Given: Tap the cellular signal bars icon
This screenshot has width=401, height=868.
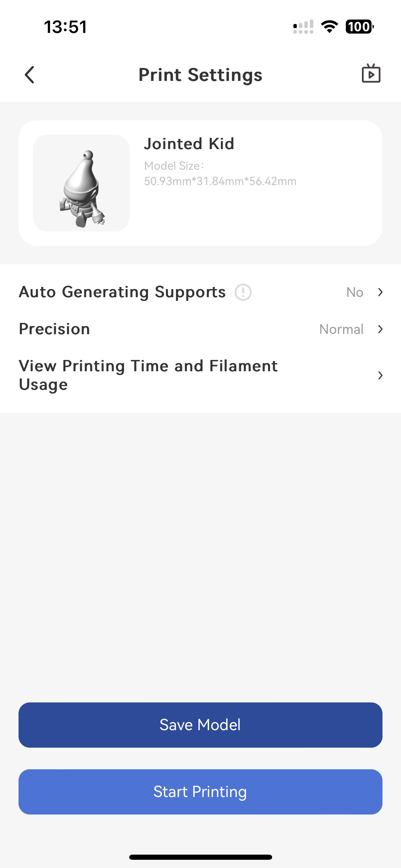Looking at the screenshot, I should 303,27.
